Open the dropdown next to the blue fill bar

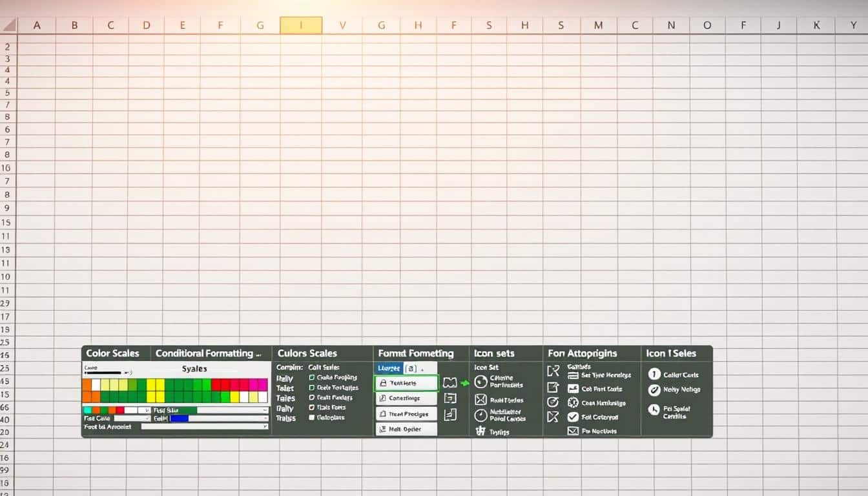click(x=266, y=418)
